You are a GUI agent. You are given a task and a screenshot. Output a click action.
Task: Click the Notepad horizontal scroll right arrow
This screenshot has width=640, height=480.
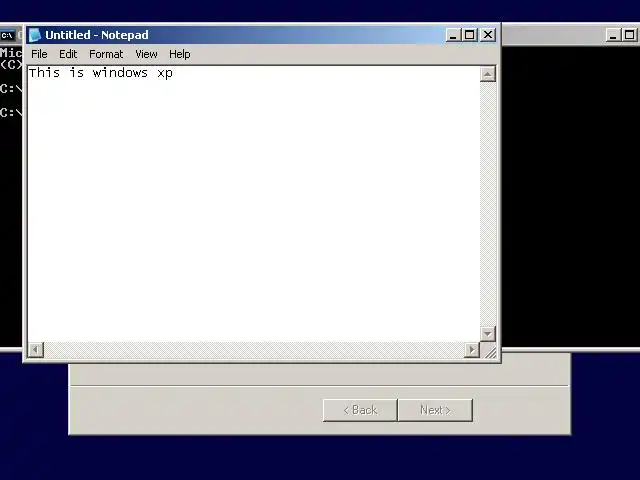coord(472,350)
